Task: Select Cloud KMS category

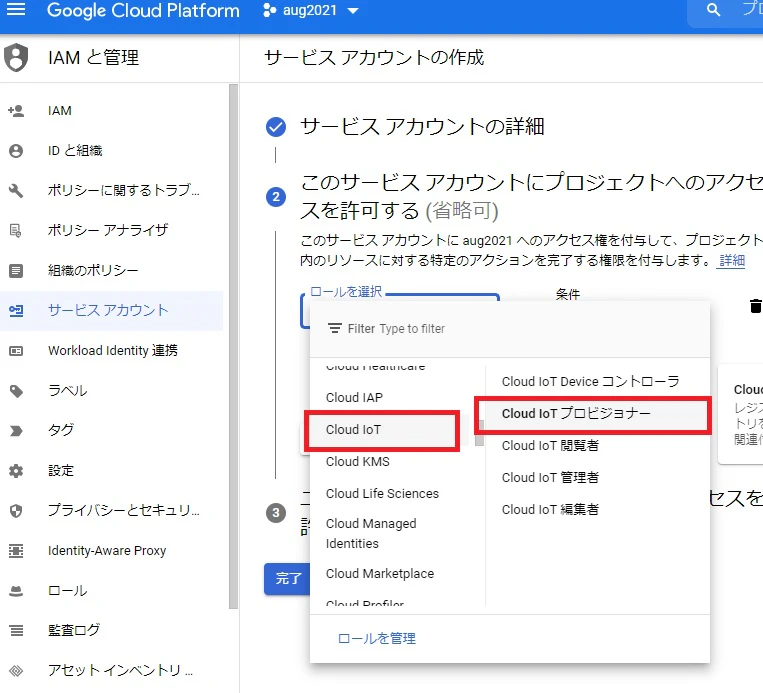Action: coord(358,461)
